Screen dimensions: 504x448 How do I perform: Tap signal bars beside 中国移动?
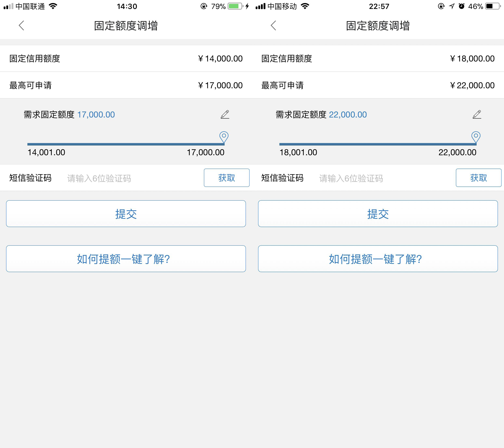(260, 6)
